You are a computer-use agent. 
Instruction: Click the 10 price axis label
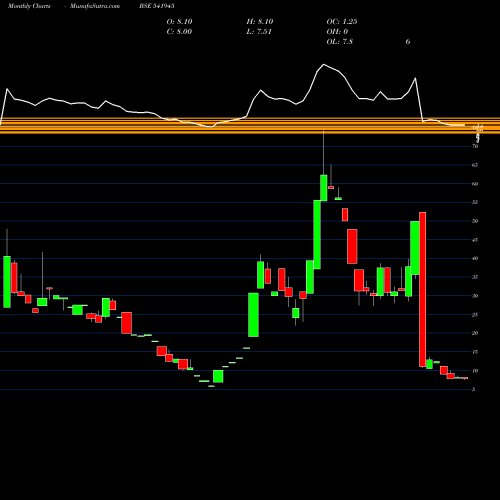475,371
